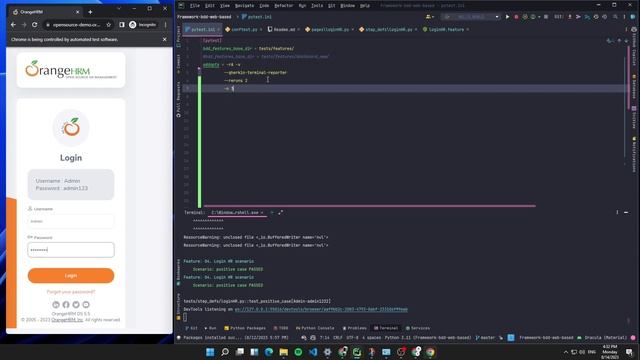Click CRLF line separator selector in status bar
Viewport: 640px width, 360px height.
click(338, 338)
